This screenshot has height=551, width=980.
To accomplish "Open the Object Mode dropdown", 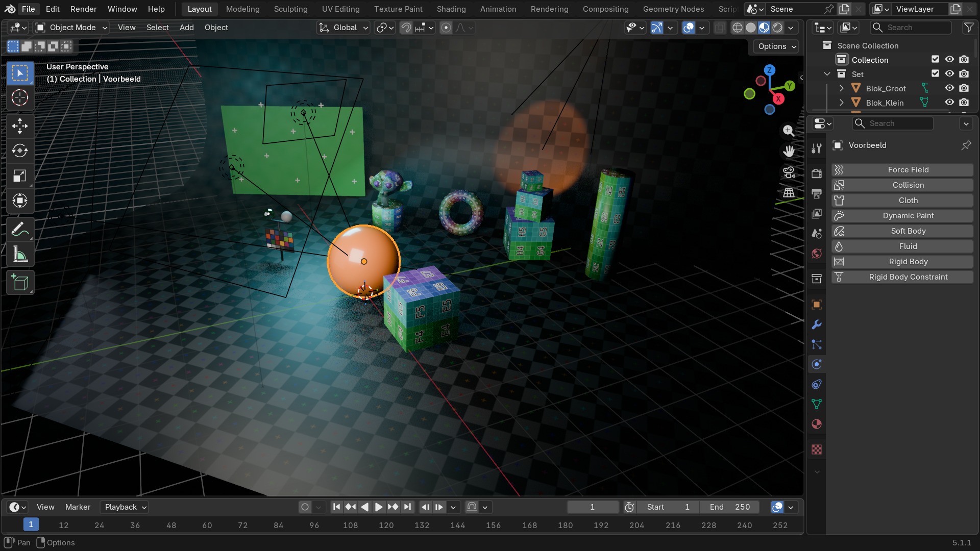I will pyautogui.click(x=71, y=28).
